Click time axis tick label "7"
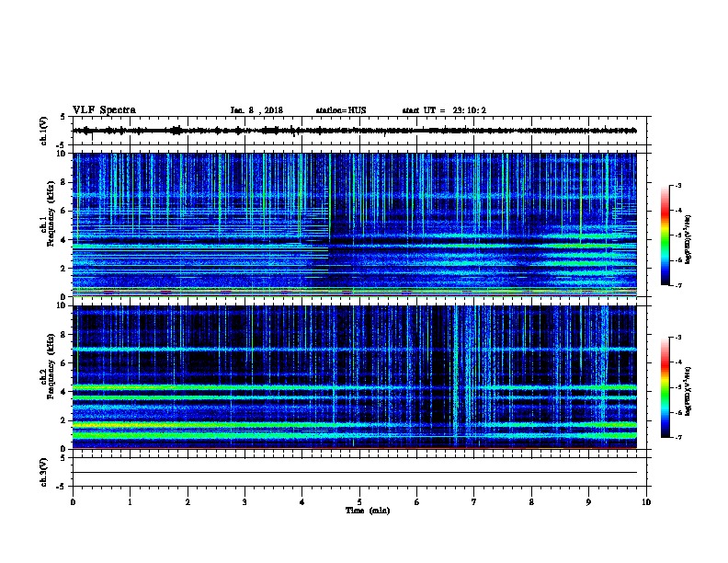728x563 pixels. click(474, 502)
